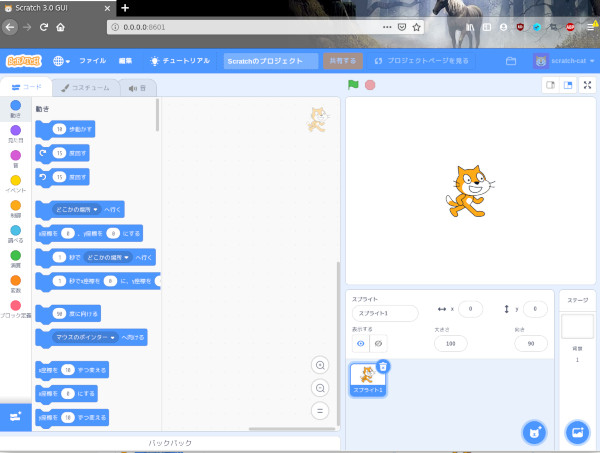Click the green flag to run project
The image size is (600, 453).
coord(353,85)
